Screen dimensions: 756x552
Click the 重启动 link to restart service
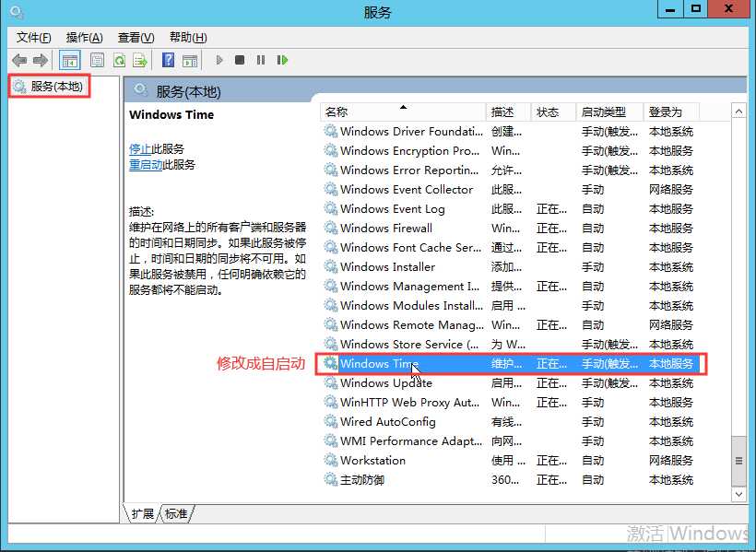point(146,165)
